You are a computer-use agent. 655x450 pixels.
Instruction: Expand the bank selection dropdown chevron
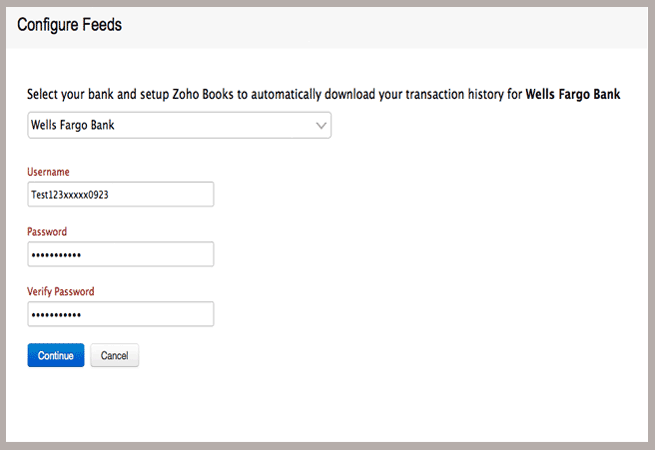pos(320,126)
